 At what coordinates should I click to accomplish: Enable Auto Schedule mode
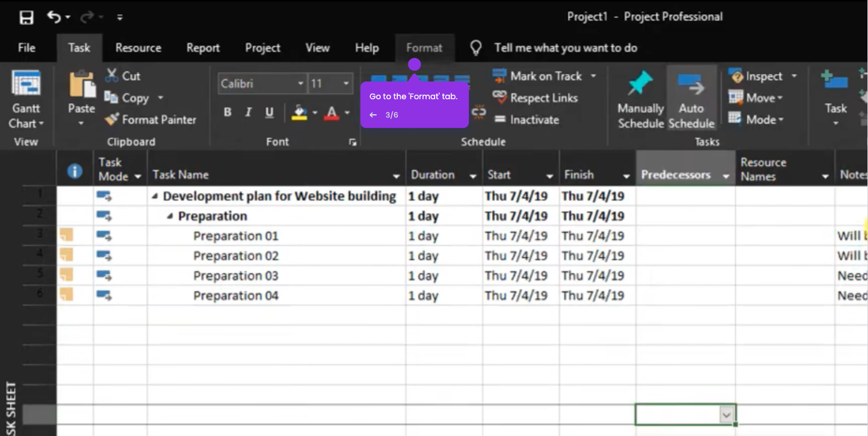coord(691,98)
